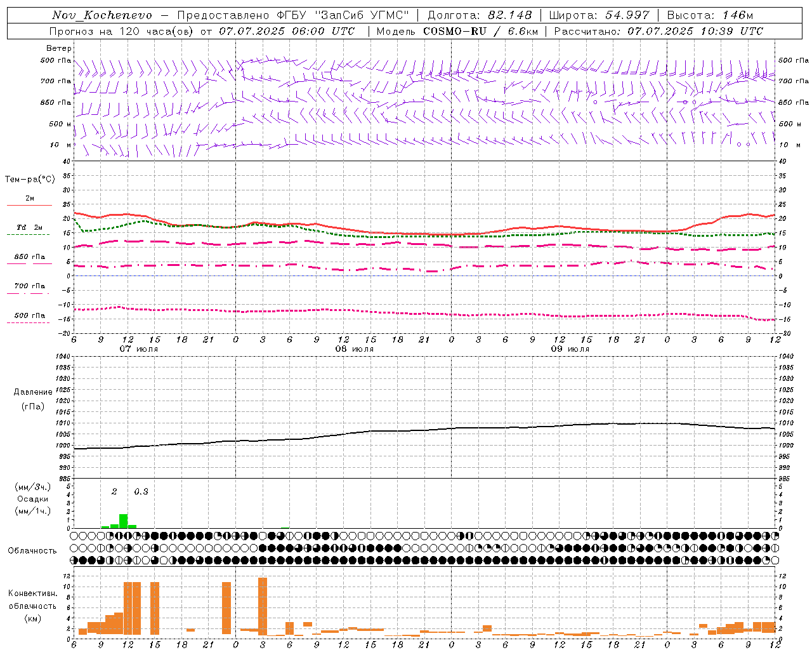The height and width of the screenshot is (650, 812).
Task: Select the 'Высота: 146м' header field
Action: (710, 15)
